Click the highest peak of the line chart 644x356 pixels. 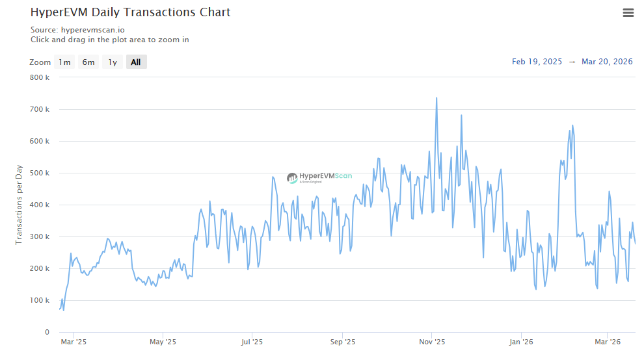436,98
